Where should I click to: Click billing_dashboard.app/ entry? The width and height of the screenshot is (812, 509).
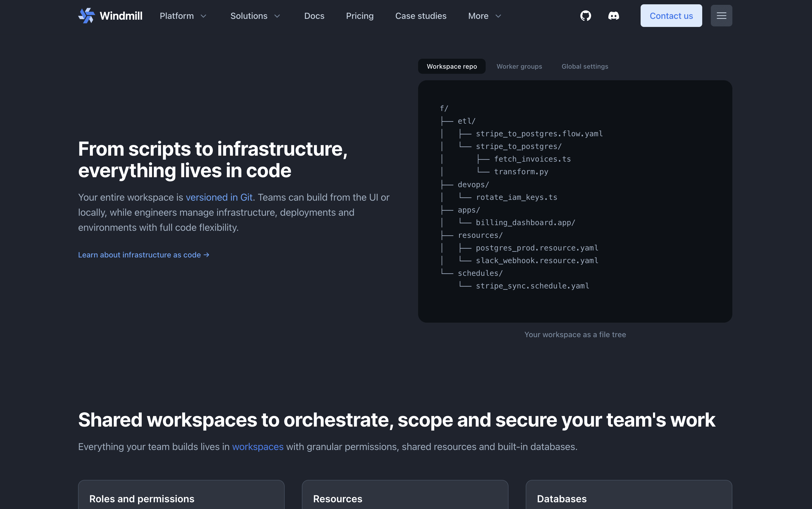[x=525, y=222]
